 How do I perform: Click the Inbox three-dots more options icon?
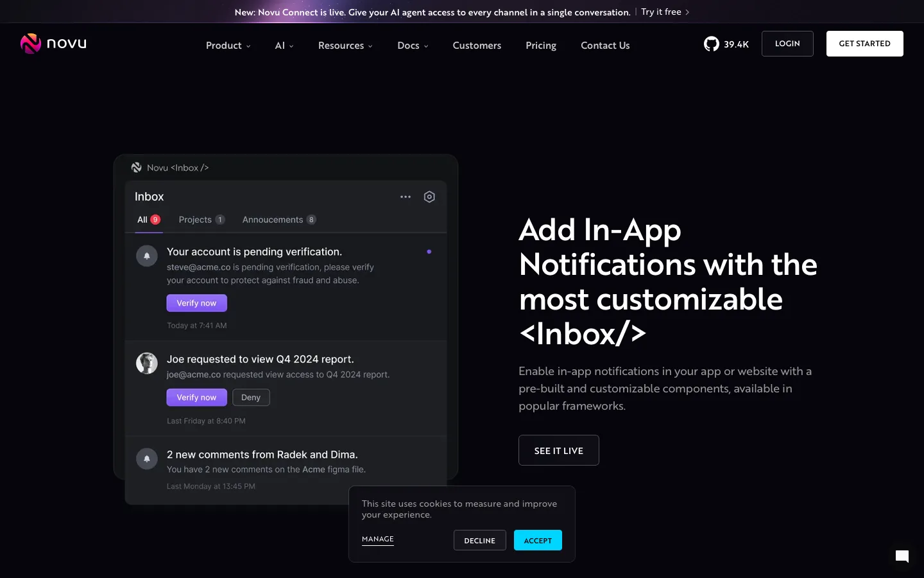pos(406,197)
